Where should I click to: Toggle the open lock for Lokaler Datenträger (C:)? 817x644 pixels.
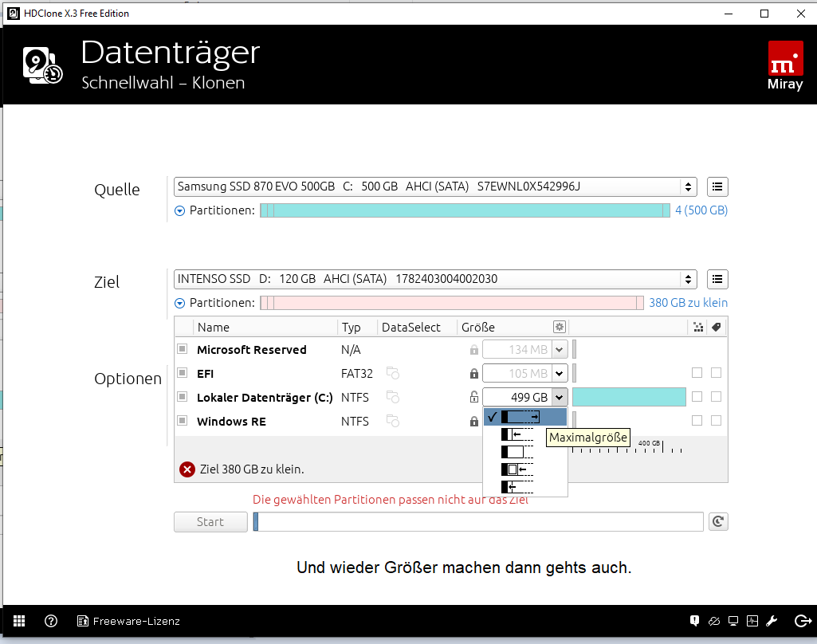point(474,397)
